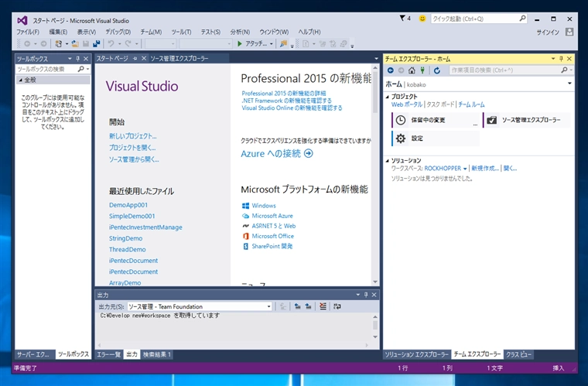Close the スタートページ tab with X
588x386 pixels.
(144, 59)
